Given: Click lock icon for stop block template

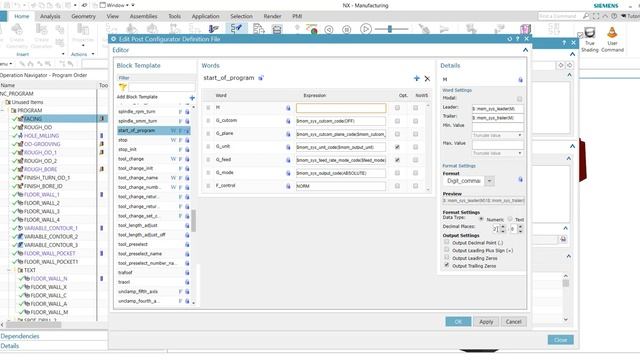Looking at the screenshot, I should (x=187, y=140).
